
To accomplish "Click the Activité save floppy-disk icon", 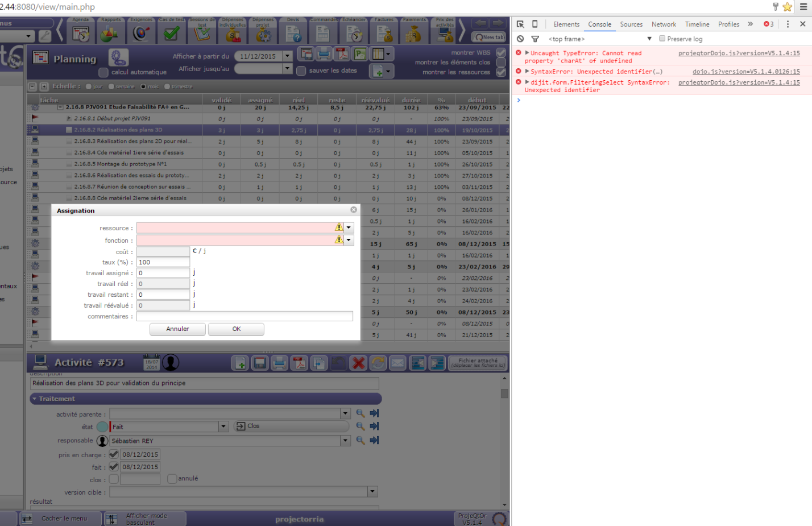I will point(260,363).
